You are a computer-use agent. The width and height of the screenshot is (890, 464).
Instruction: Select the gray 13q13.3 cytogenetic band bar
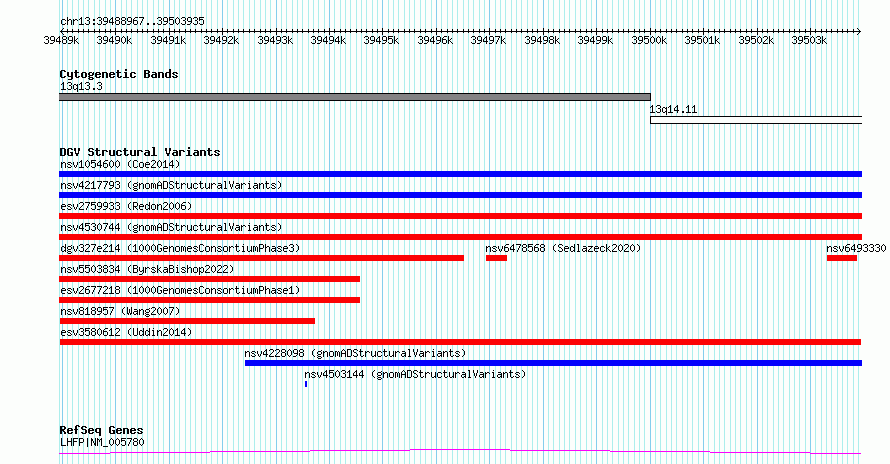[355, 97]
